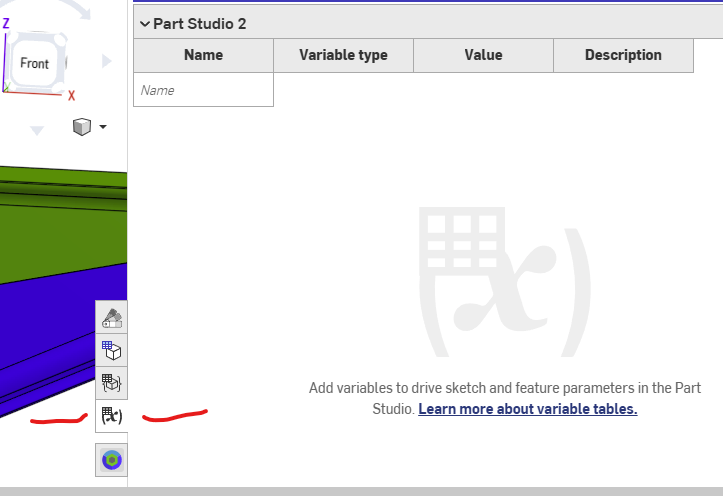Click the Front face of view cube
723x496 pixels.
point(35,63)
